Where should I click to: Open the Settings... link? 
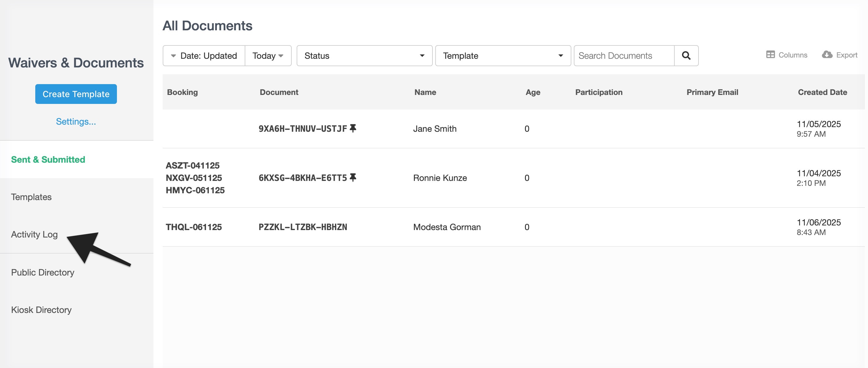[76, 121]
